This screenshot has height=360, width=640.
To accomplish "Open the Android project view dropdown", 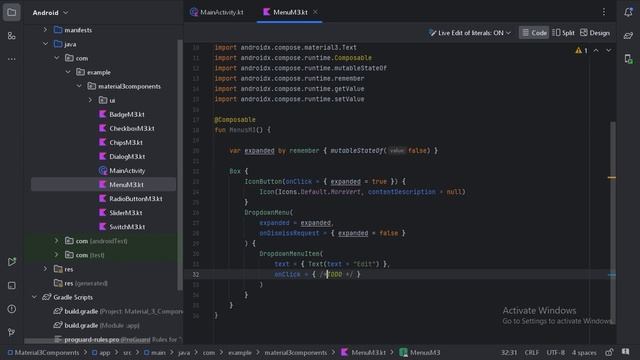I will click(x=50, y=13).
